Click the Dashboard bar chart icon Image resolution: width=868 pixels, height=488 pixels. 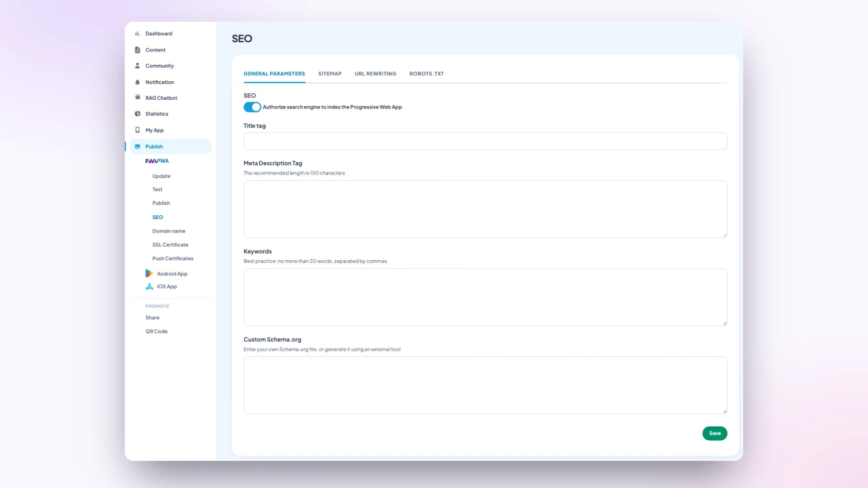(137, 34)
